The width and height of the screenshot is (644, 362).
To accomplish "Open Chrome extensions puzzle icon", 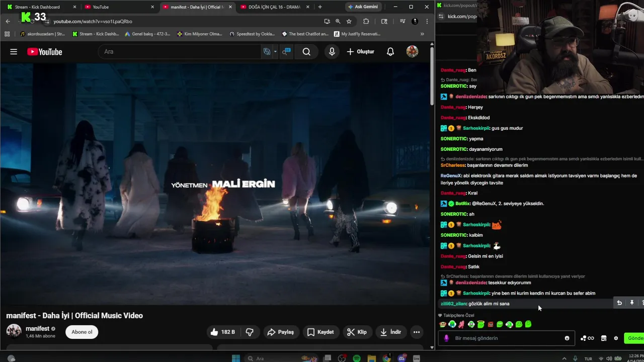I will click(x=366, y=22).
